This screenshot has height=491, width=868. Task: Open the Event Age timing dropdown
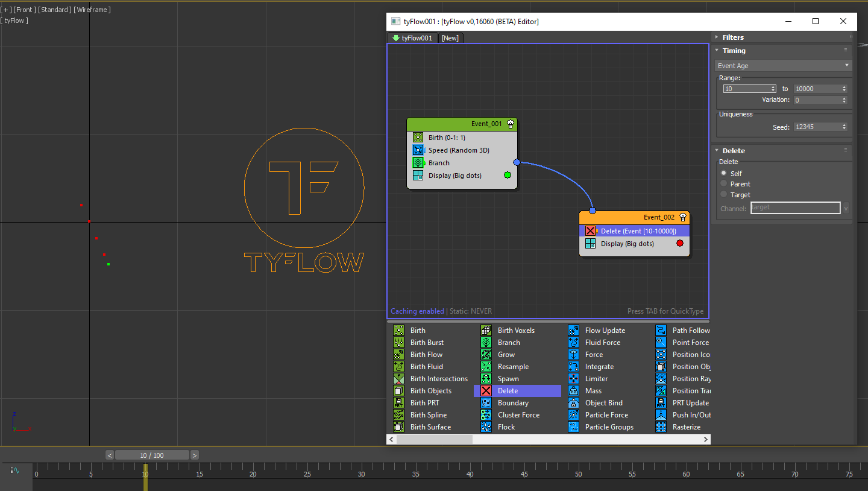point(783,66)
